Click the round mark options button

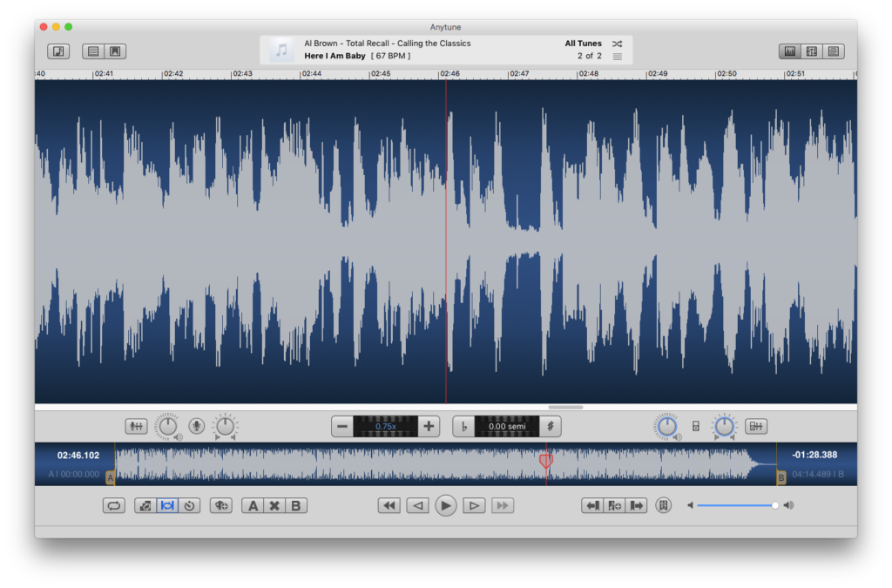[663, 505]
